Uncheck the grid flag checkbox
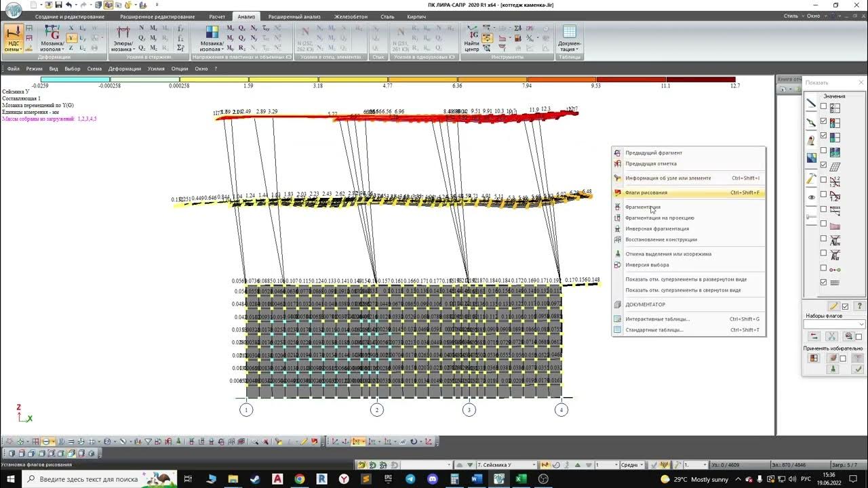 click(x=824, y=165)
